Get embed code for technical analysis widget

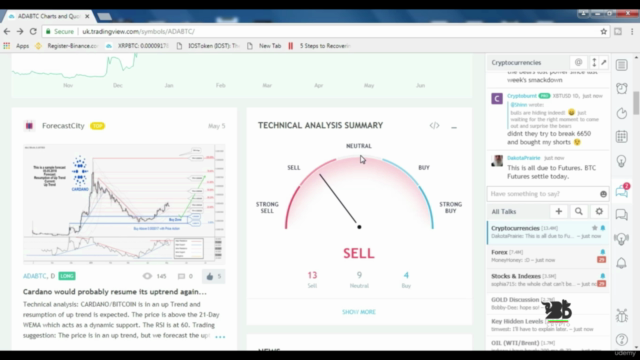(x=434, y=126)
